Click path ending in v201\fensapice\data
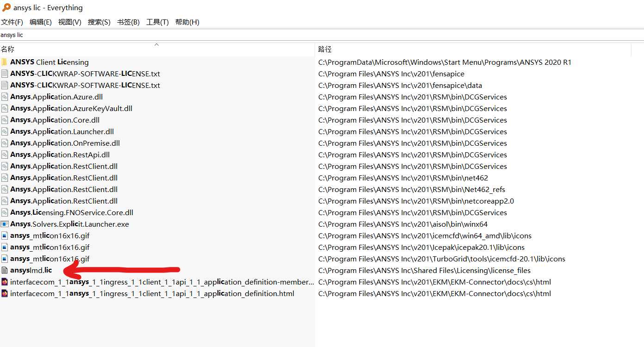Image resolution: width=644 pixels, height=347 pixels. click(x=400, y=85)
